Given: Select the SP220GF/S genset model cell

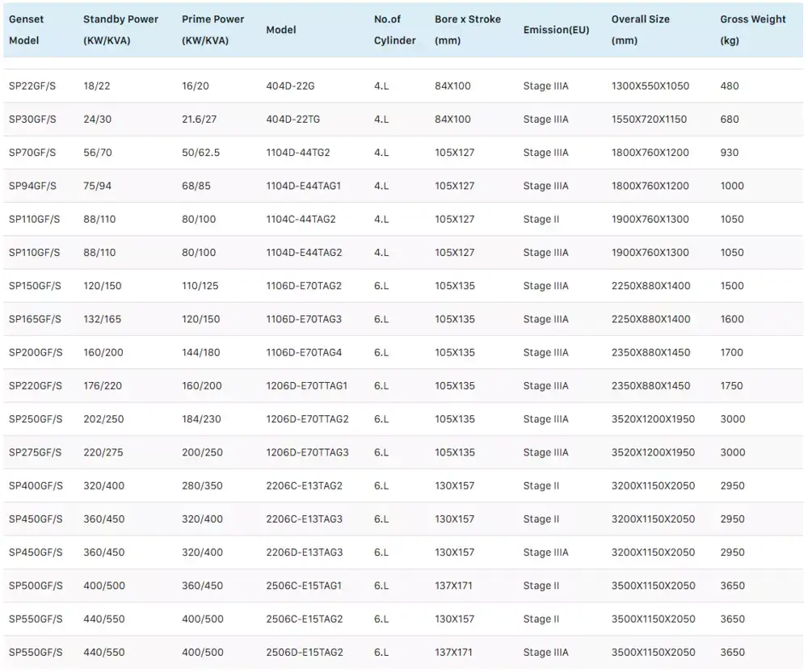Looking at the screenshot, I should click(x=35, y=386).
